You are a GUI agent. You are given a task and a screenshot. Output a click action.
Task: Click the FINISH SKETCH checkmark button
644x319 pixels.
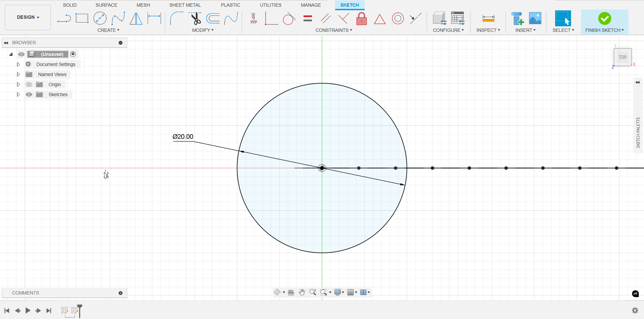click(605, 19)
